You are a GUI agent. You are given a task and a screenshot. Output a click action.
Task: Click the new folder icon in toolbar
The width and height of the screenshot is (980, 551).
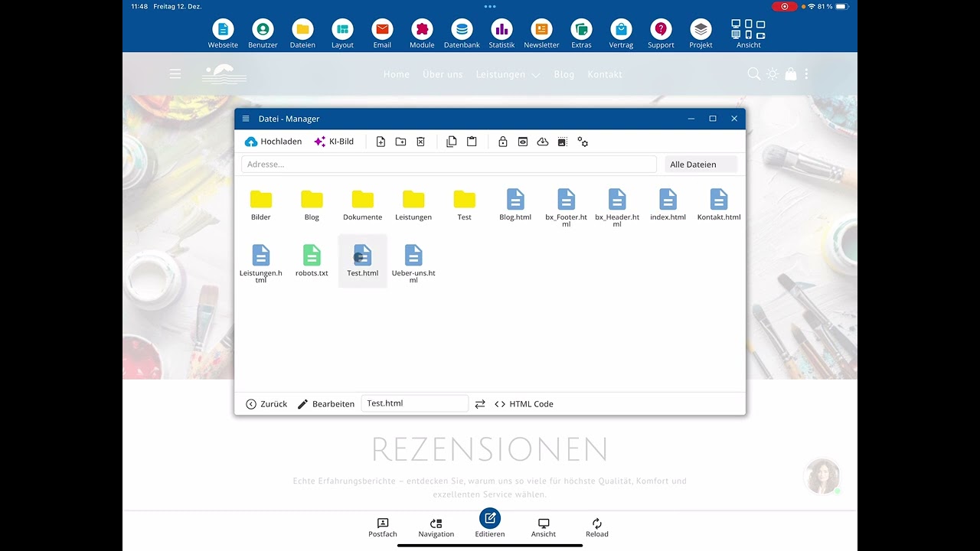(400, 142)
